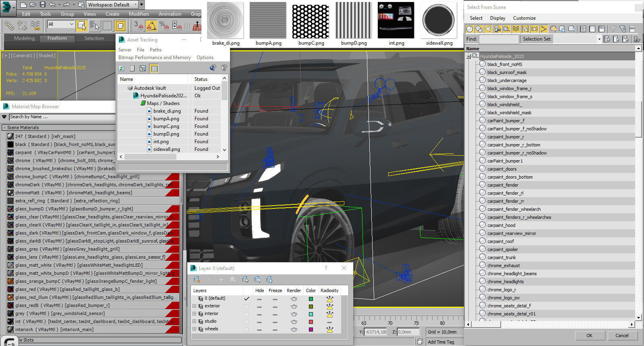The height and width of the screenshot is (346, 644).
Task: Toggle Render teapot for the studio layer
Action: (x=294, y=322)
